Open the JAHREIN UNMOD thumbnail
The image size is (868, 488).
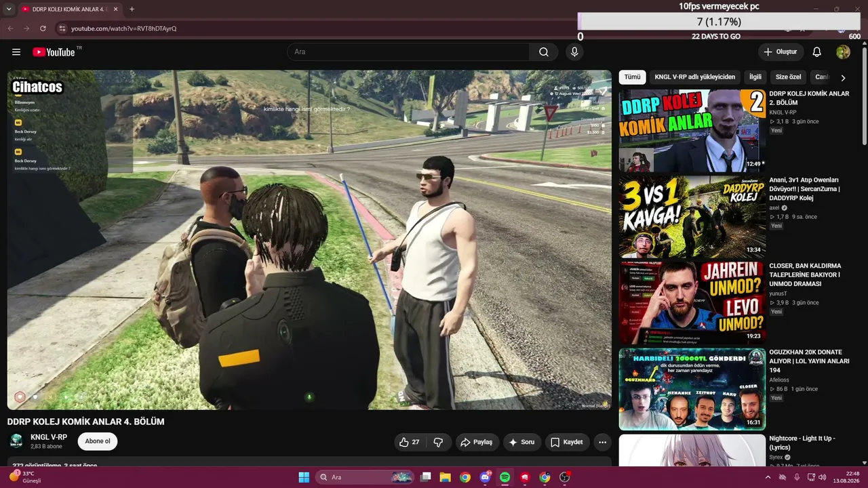(692, 303)
